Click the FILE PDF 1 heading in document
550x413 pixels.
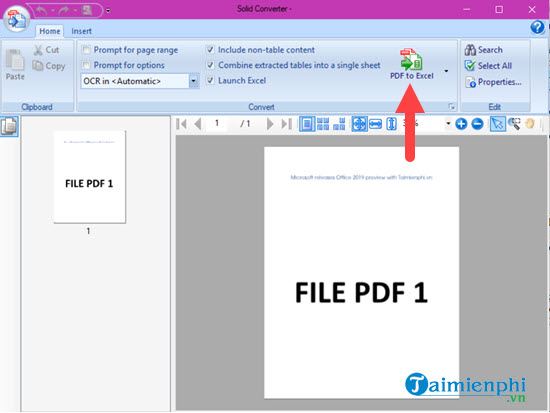click(361, 293)
